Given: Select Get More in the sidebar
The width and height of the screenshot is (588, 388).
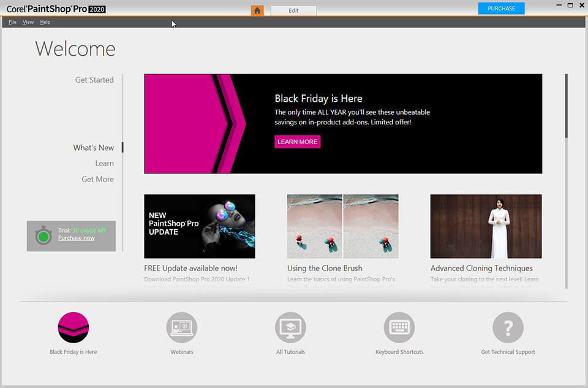Looking at the screenshot, I should pos(97,179).
